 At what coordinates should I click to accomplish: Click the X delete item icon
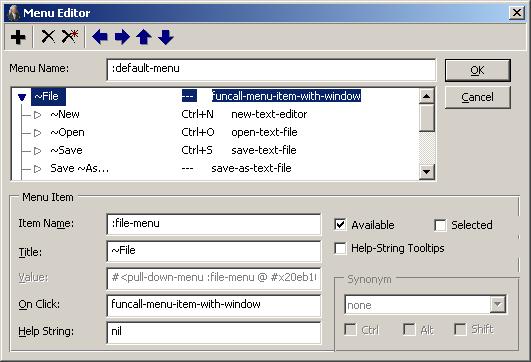click(x=48, y=37)
